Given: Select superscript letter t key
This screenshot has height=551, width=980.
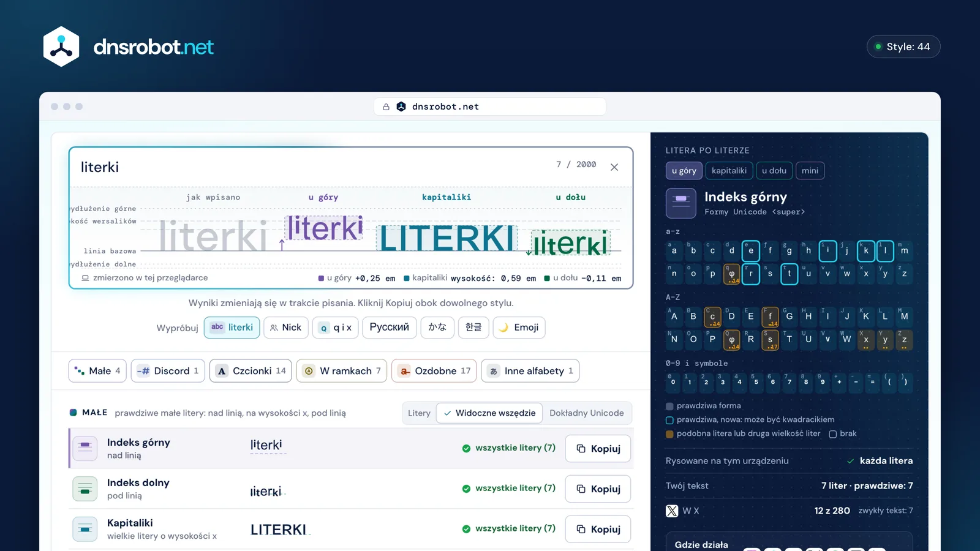Looking at the screenshot, I should 790,274.
